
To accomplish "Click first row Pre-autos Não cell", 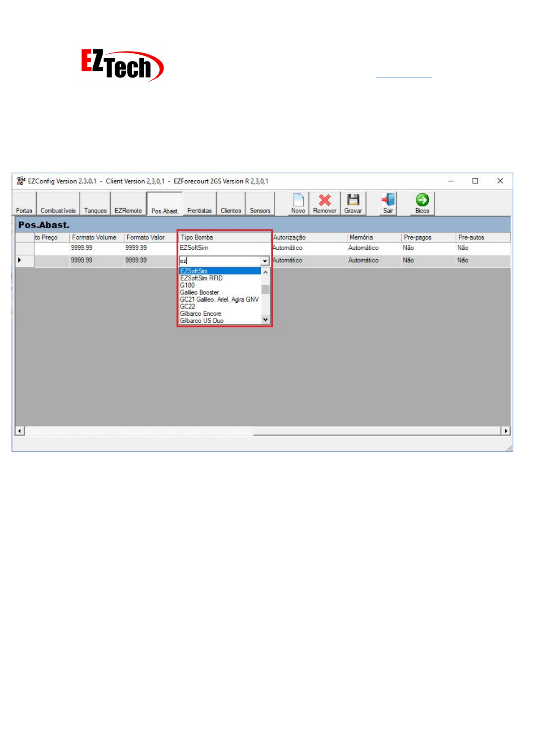I will click(483, 248).
